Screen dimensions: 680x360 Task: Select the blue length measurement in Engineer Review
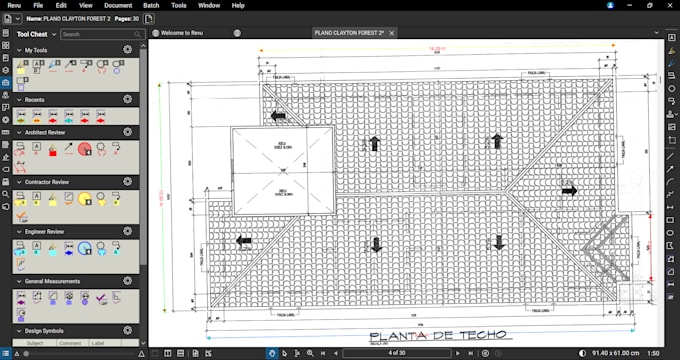pyautogui.click(x=69, y=248)
